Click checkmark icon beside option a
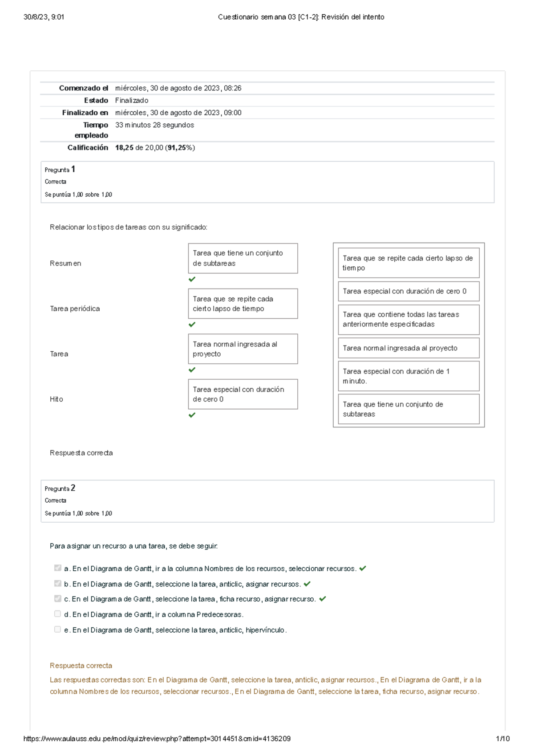The image size is (534, 756). coord(363,568)
